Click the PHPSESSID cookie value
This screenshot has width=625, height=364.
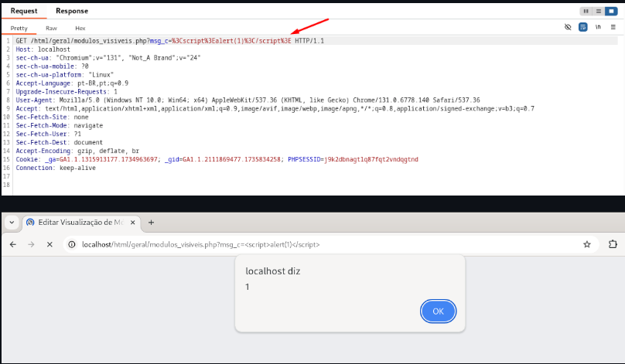tap(371, 159)
